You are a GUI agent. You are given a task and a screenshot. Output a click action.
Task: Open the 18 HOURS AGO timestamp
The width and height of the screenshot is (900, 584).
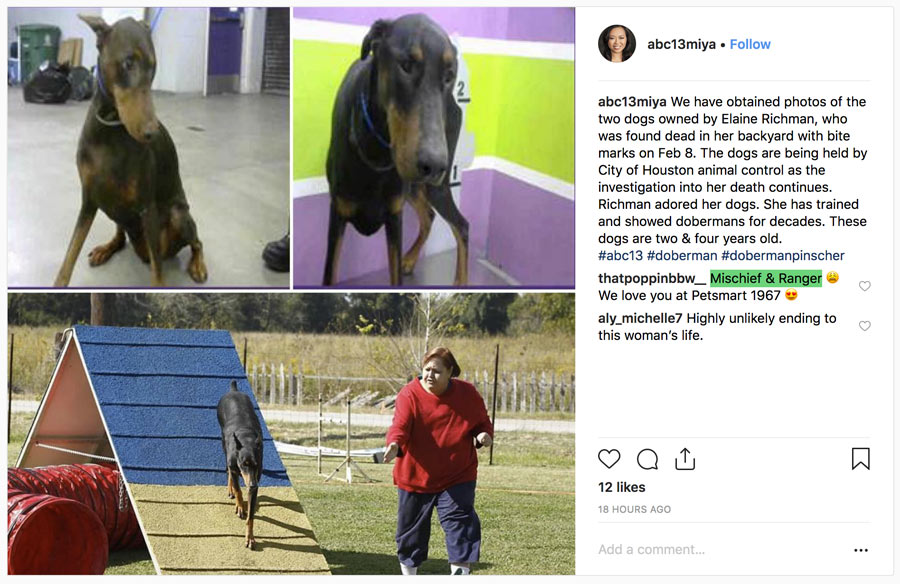634,509
